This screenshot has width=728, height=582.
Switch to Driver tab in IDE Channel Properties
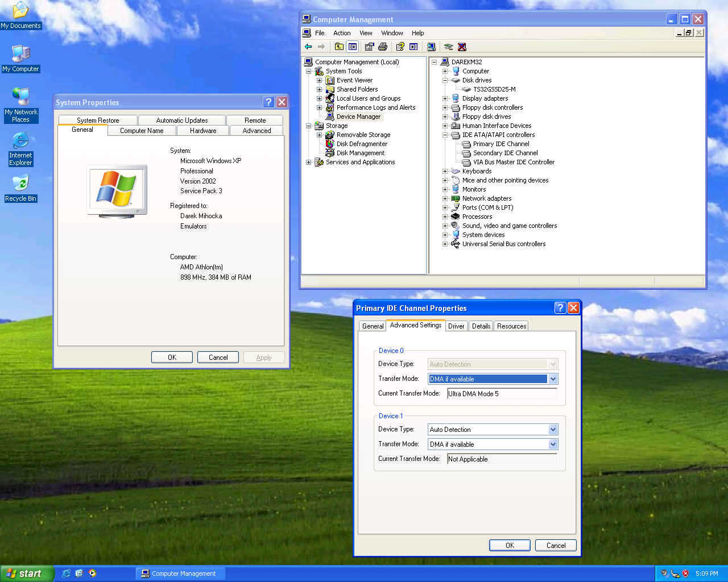point(456,326)
